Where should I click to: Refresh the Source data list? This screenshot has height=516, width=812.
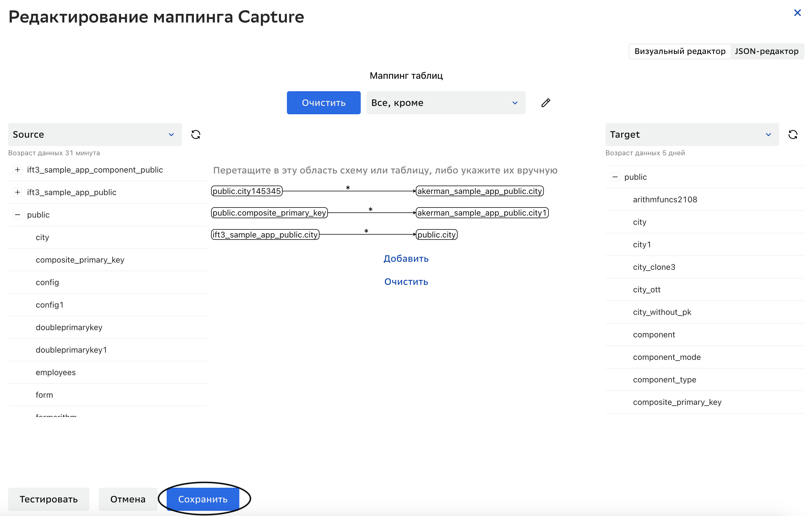(x=196, y=135)
